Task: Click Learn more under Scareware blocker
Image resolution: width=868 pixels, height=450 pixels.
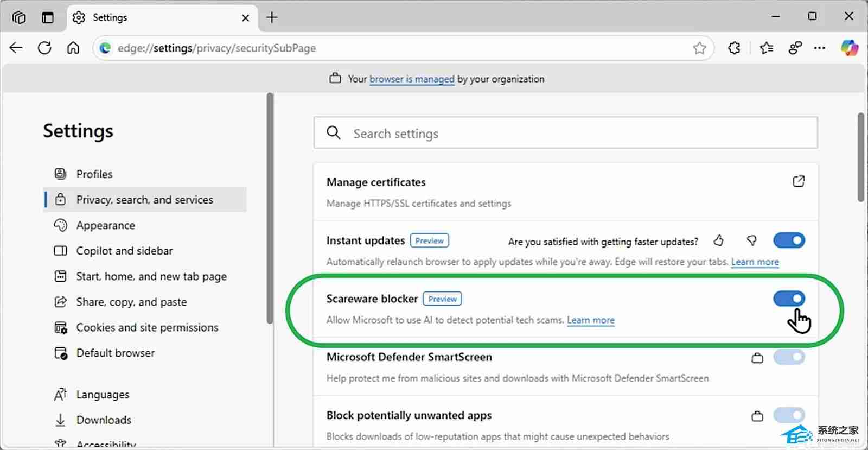Action: (x=591, y=320)
